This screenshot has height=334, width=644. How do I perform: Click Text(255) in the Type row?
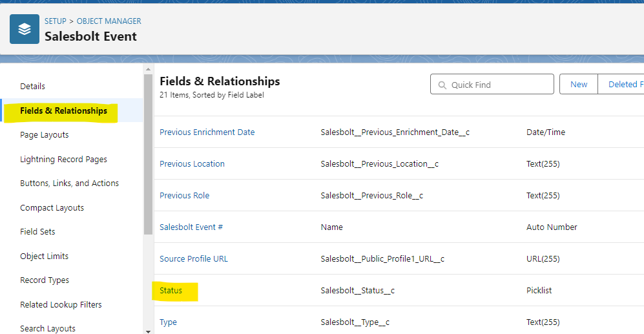click(x=543, y=322)
